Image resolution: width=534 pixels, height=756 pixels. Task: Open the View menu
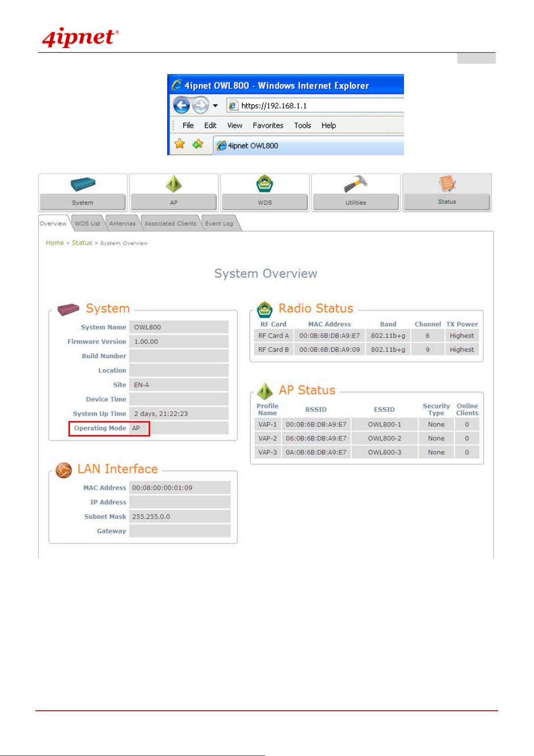234,126
